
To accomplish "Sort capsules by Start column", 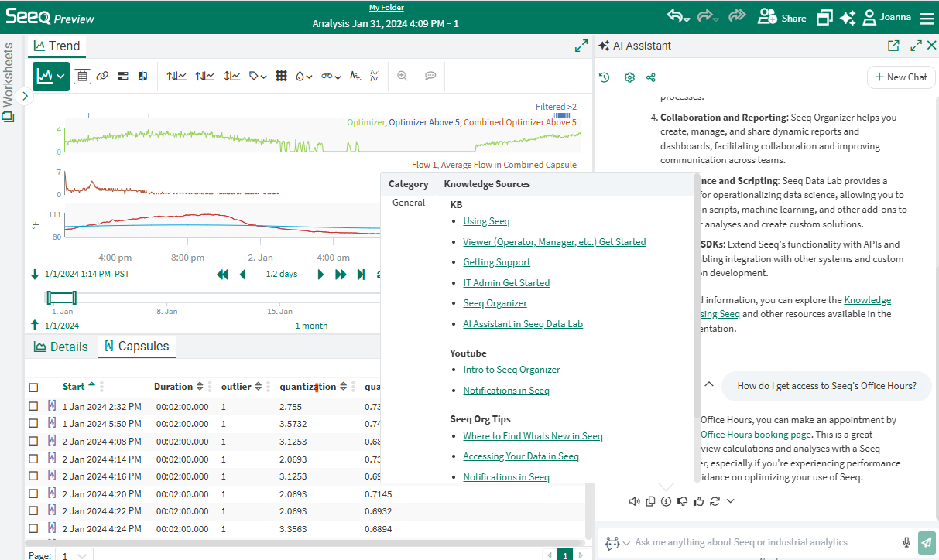I will click(x=78, y=386).
